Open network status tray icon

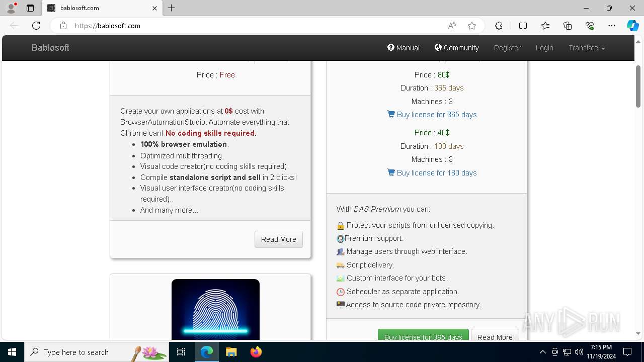pos(567,352)
